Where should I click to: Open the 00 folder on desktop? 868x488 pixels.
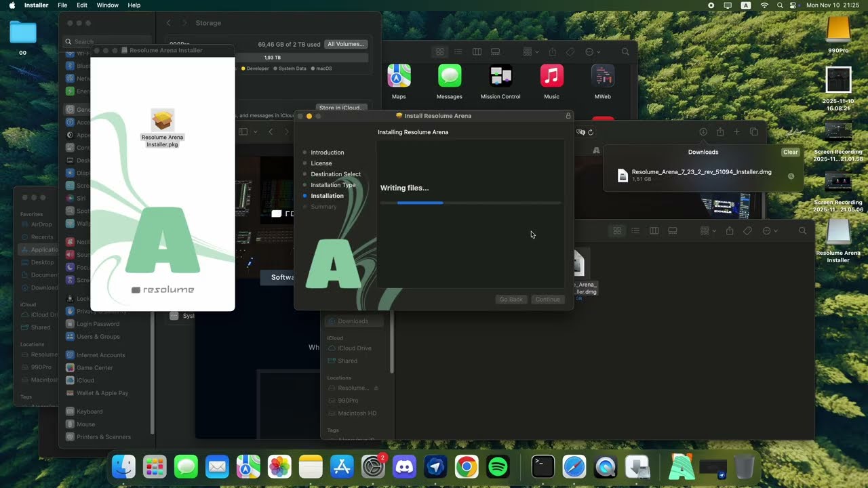click(23, 33)
